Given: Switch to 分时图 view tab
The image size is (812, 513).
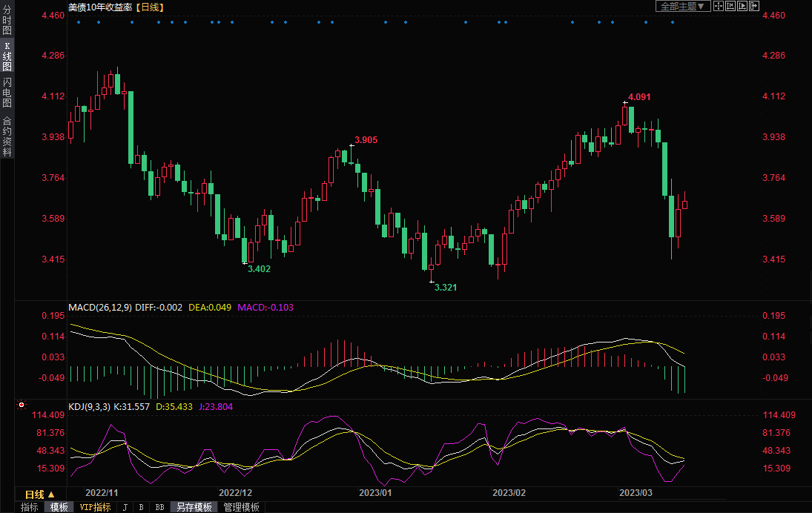Looking at the screenshot, I should coord(7,20).
